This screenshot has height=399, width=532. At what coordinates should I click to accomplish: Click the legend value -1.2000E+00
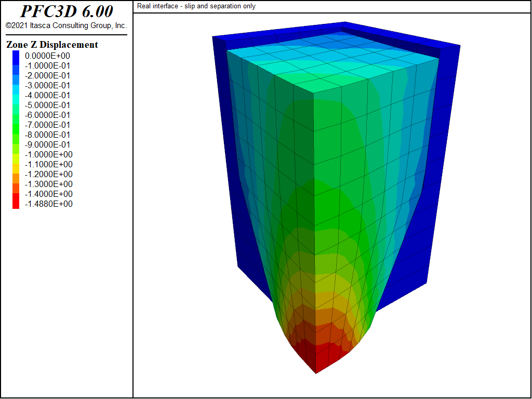[48, 175]
